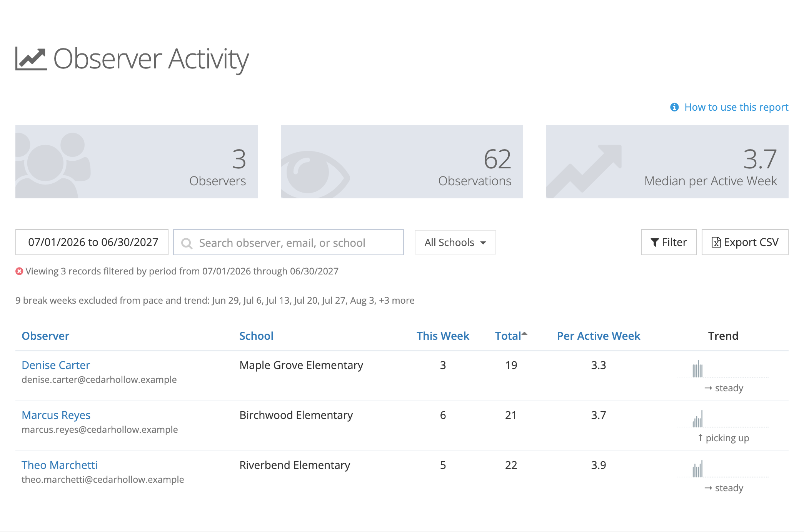Click the Observations eye icon
The image size is (804, 532).
[315, 174]
